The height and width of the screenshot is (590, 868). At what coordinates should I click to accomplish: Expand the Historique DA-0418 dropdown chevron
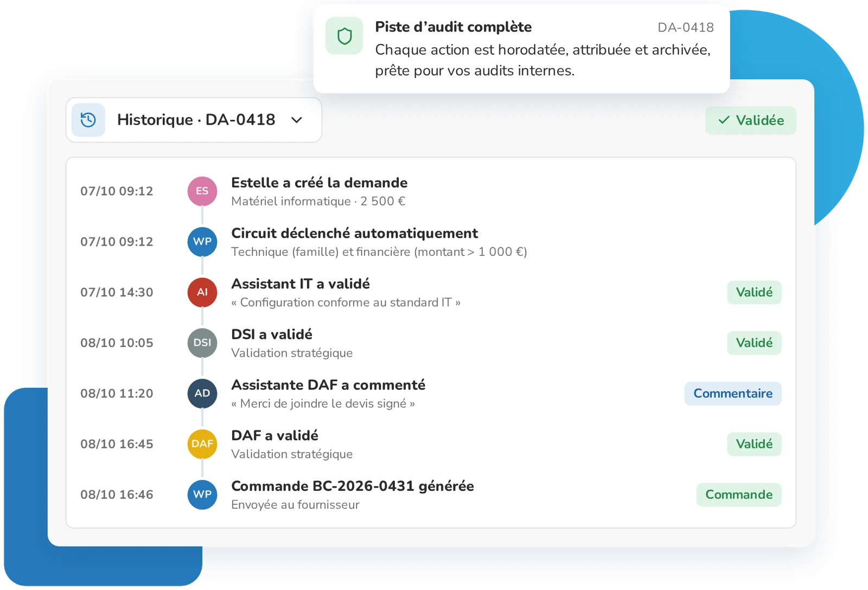point(297,120)
